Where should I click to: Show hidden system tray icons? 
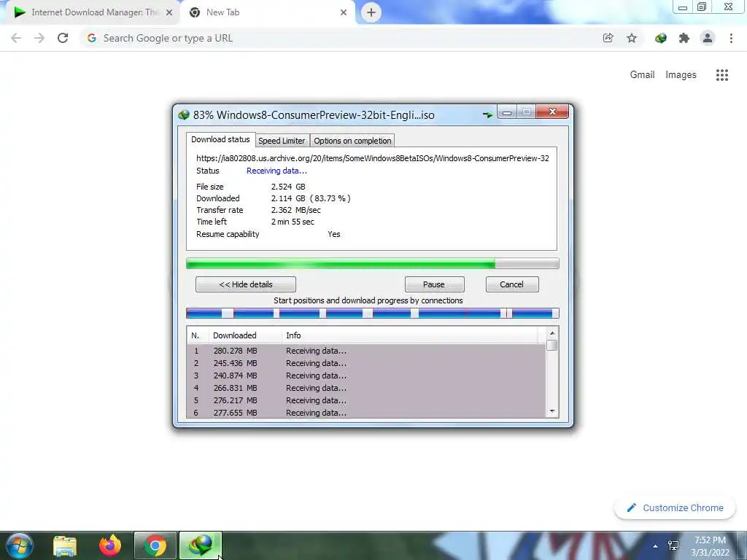tap(656, 546)
